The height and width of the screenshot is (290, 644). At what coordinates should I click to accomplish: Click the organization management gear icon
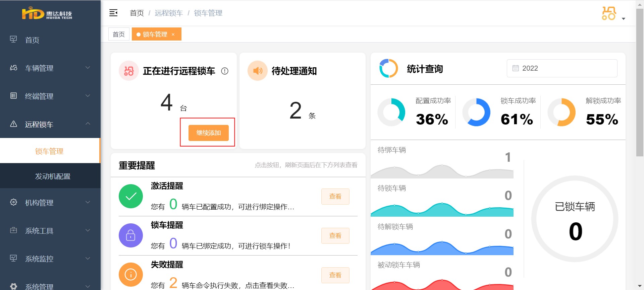13,202
